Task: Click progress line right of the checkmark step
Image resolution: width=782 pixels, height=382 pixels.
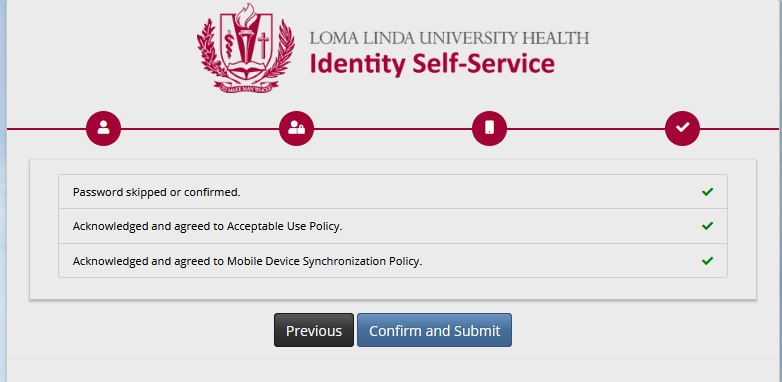Action: coord(740,129)
